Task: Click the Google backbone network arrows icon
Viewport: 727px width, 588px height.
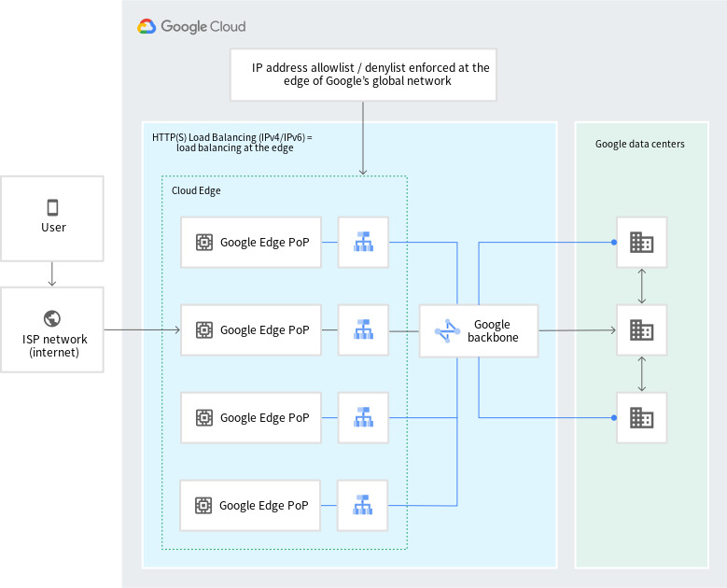Action: tap(447, 330)
